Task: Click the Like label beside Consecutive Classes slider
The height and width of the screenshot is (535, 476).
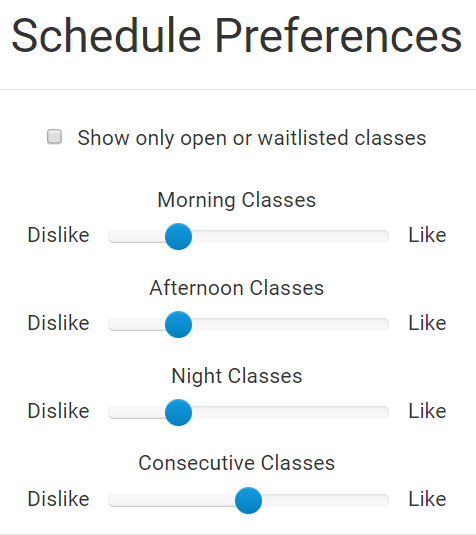Action: click(x=427, y=499)
